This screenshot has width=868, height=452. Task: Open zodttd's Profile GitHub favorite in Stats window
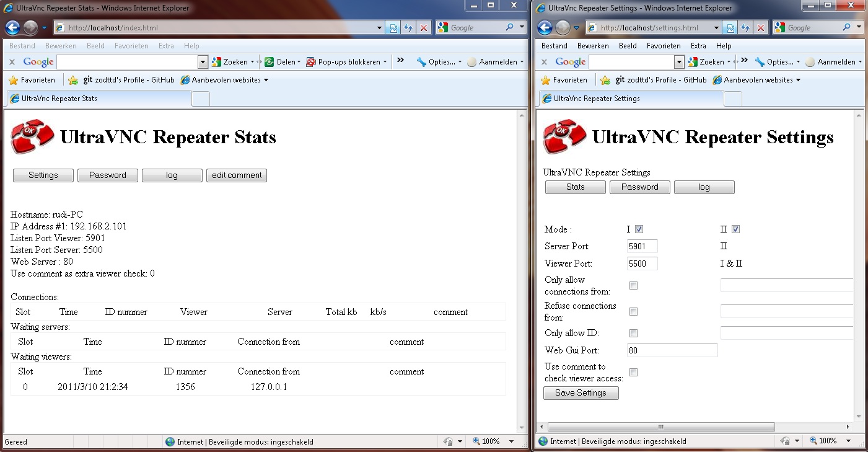pyautogui.click(x=129, y=80)
